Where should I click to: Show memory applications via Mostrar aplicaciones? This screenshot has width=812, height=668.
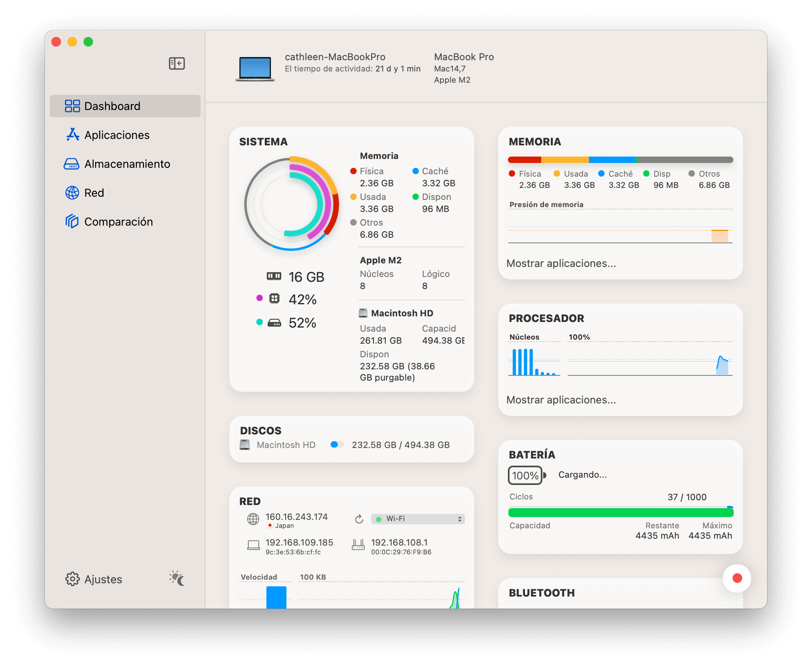tap(561, 263)
